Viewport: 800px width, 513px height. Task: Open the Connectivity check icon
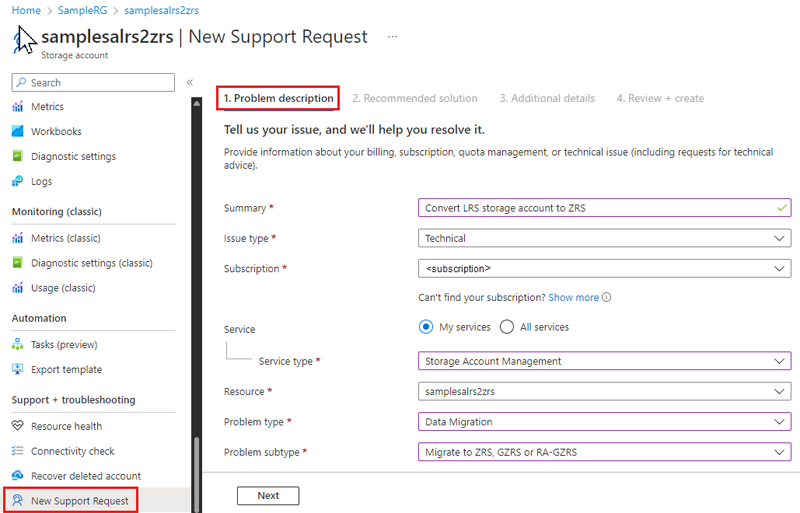(x=17, y=451)
